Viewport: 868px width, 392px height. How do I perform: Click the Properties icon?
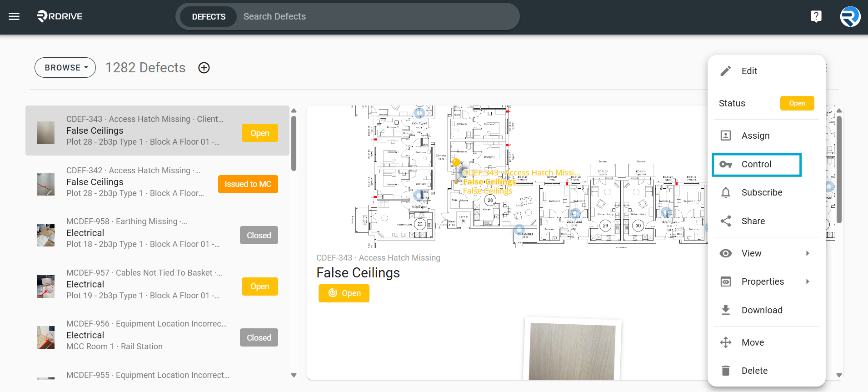pyautogui.click(x=726, y=281)
